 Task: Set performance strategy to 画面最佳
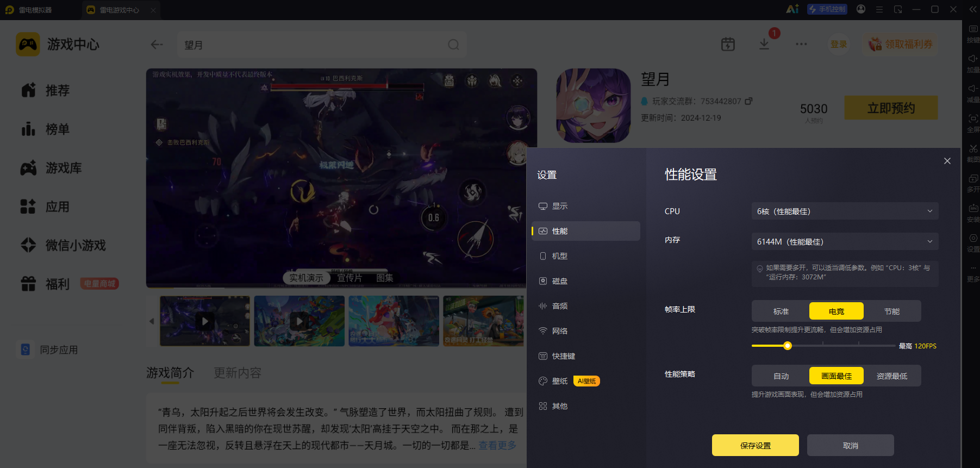(x=837, y=376)
